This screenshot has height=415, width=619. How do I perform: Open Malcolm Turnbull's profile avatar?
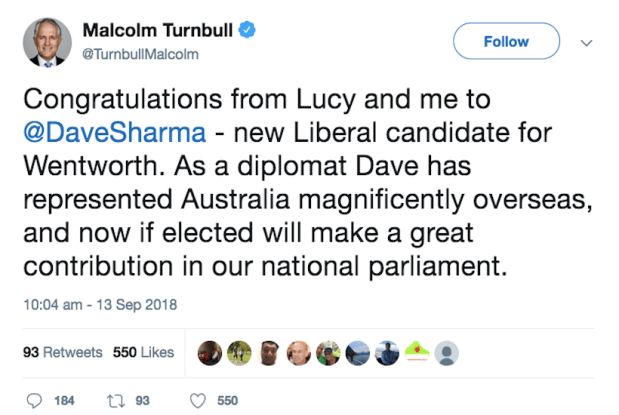(x=46, y=42)
